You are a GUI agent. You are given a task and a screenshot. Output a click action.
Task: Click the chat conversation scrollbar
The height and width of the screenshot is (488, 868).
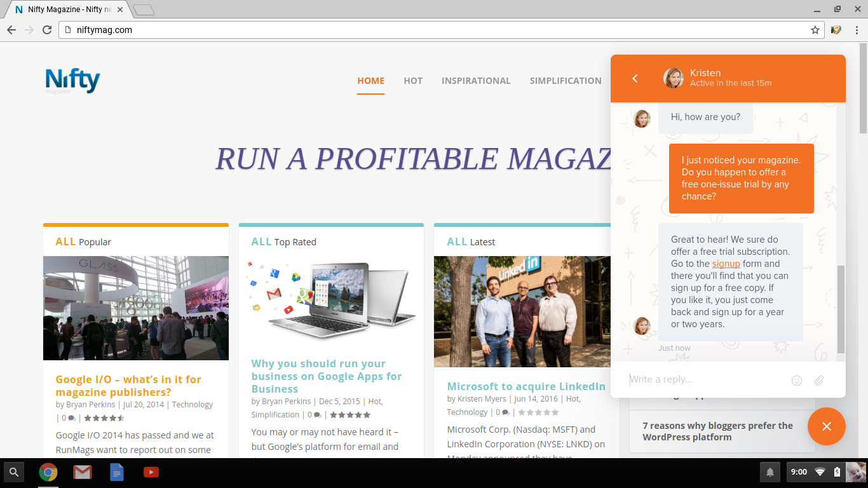(841, 309)
